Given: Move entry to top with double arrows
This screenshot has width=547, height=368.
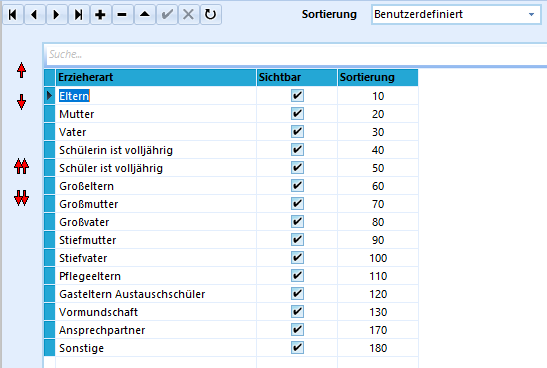Looking at the screenshot, I should (21, 166).
